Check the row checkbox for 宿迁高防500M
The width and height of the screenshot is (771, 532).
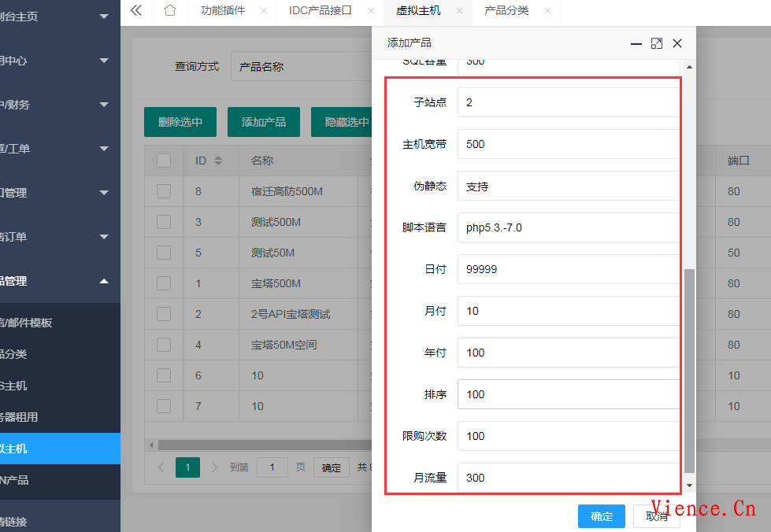[x=165, y=190]
